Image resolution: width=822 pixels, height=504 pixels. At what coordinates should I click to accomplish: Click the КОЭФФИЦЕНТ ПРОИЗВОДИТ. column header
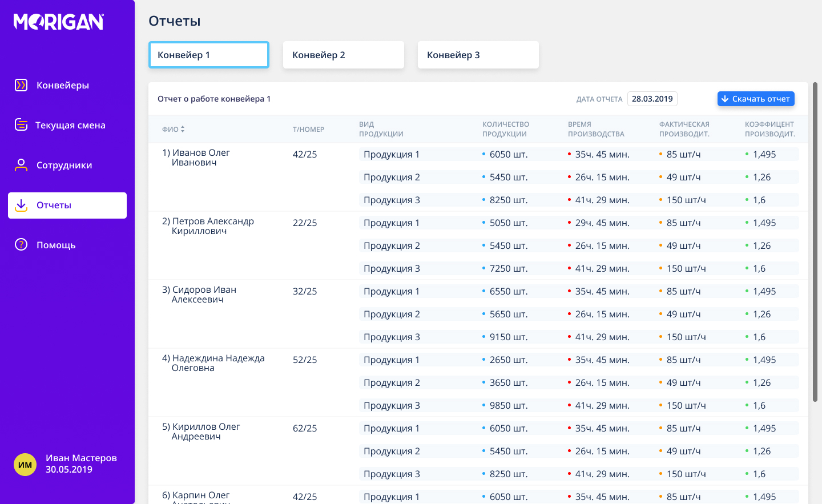coord(770,129)
